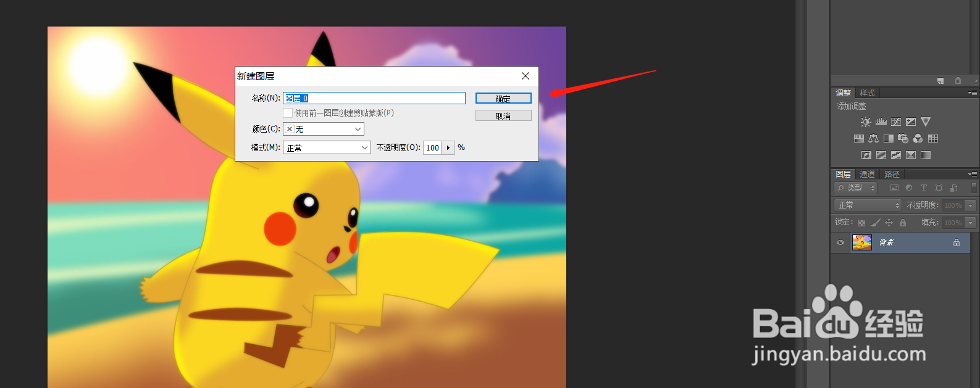The width and height of the screenshot is (980, 388).
Task: Add an Exposure adjustment
Action: coord(911,122)
